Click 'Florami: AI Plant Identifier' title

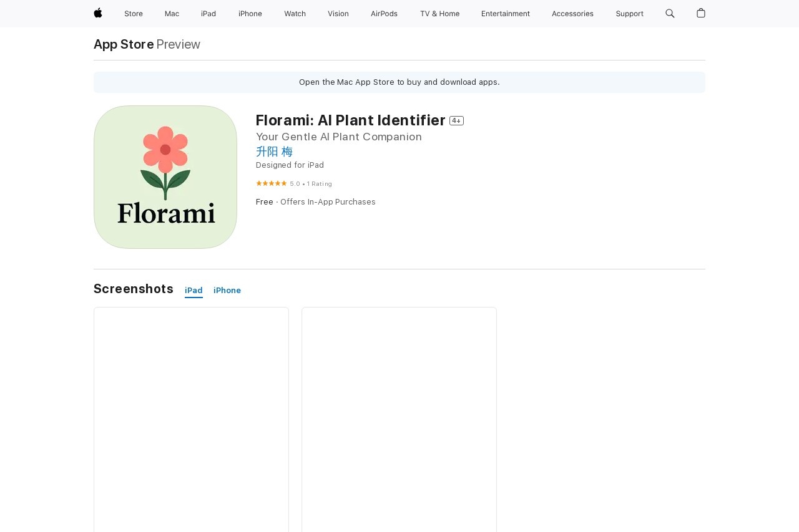[x=350, y=120]
